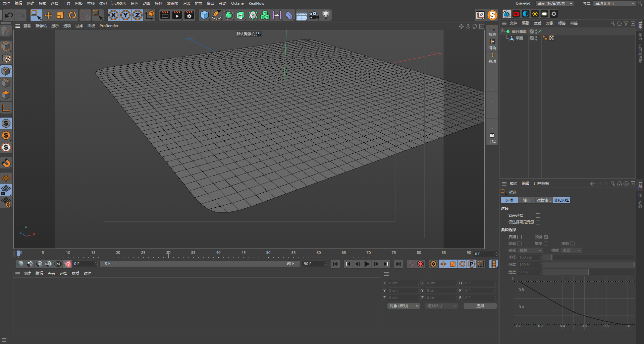This screenshot has width=644, height=344.
Task: Switch to the 轴向 tab
Action: click(x=527, y=200)
